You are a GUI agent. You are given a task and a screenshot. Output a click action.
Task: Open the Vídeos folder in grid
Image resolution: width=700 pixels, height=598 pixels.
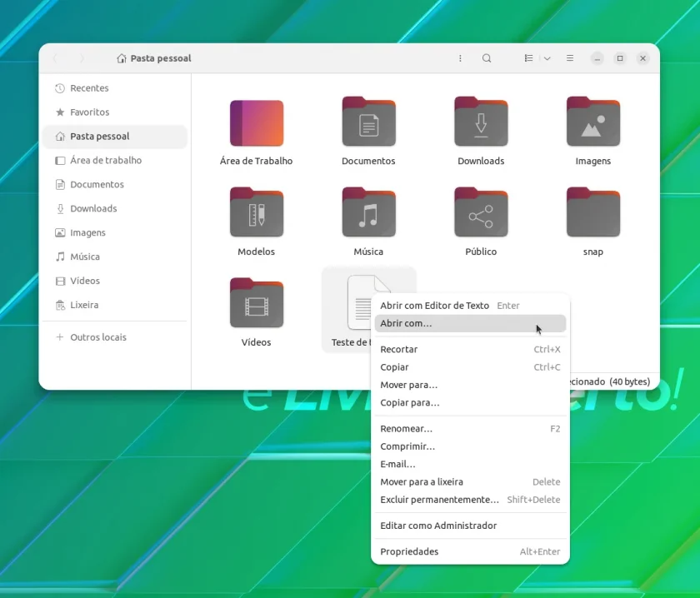[257, 303]
